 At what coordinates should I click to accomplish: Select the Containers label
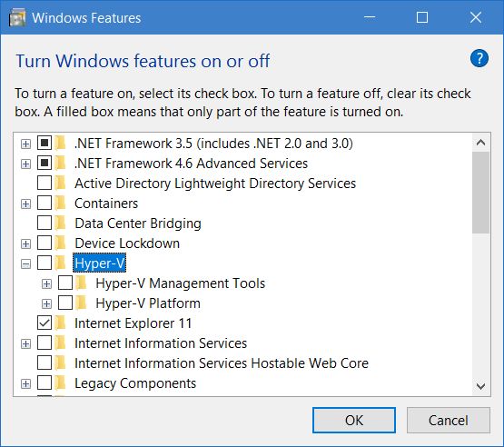click(x=106, y=204)
